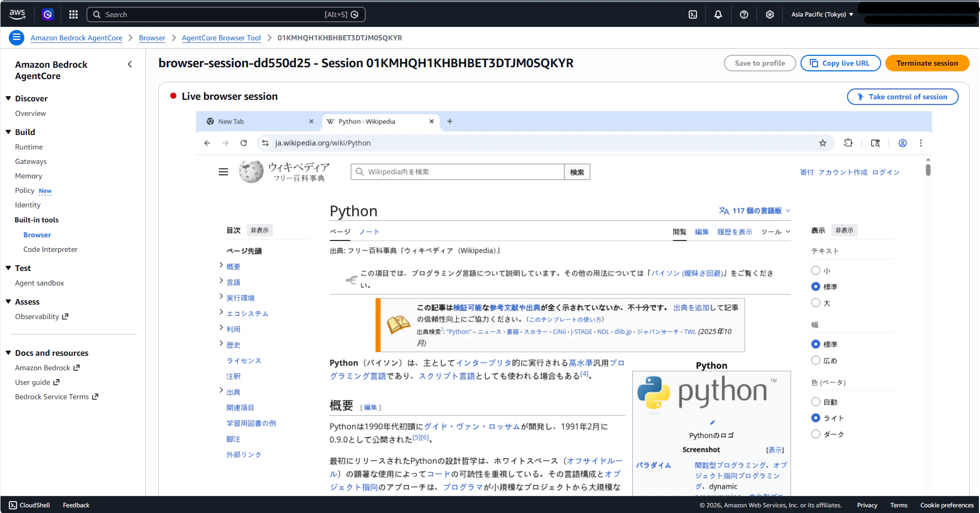Open the 編集 edit tab

[702, 232]
